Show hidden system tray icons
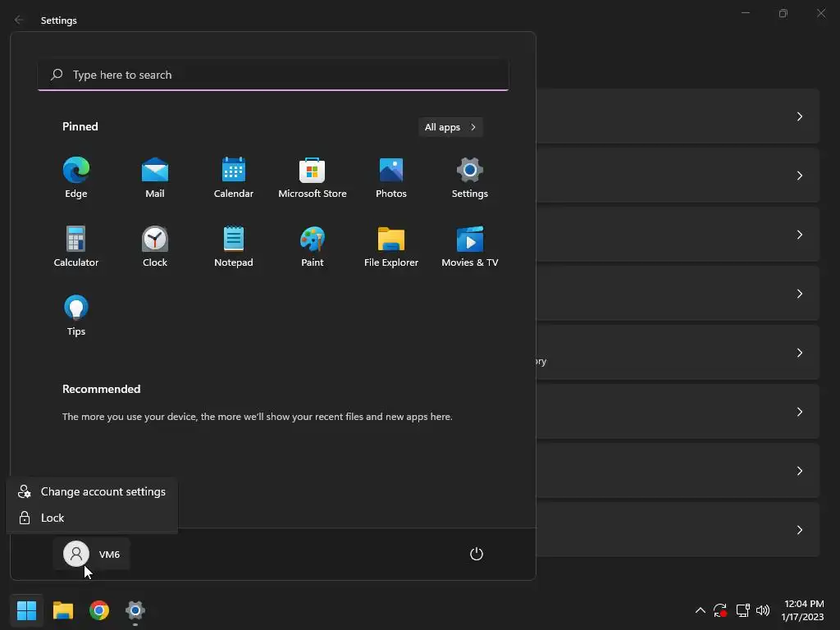 [x=700, y=610]
